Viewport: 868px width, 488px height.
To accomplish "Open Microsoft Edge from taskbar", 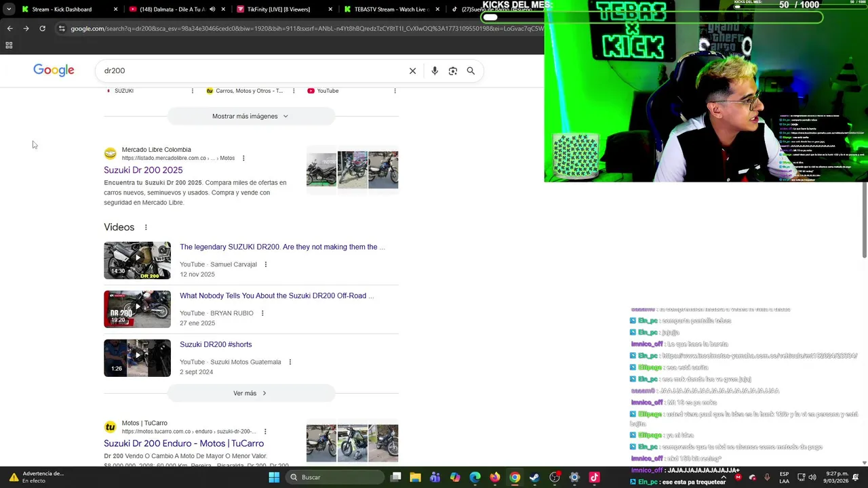I will tap(475, 477).
